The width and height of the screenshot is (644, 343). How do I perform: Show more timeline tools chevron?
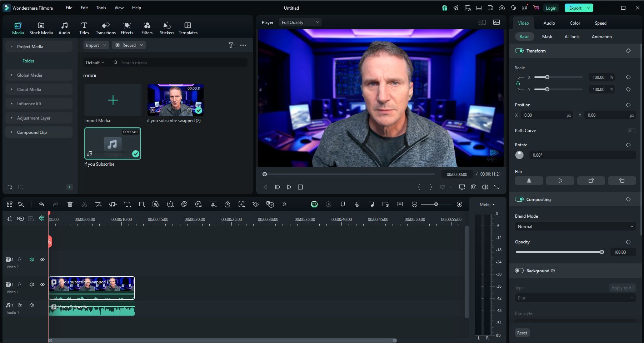click(284, 204)
